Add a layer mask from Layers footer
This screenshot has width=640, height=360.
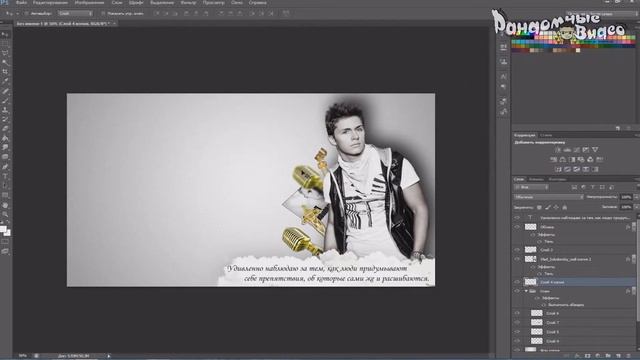(x=587, y=356)
